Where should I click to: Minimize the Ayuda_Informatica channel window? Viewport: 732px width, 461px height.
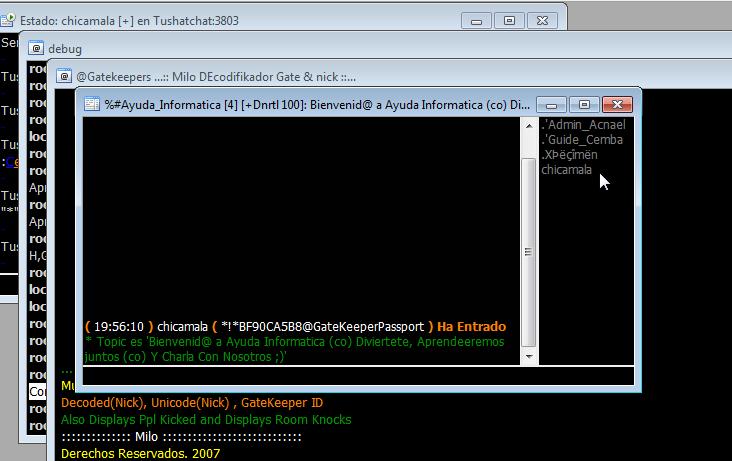coord(551,105)
